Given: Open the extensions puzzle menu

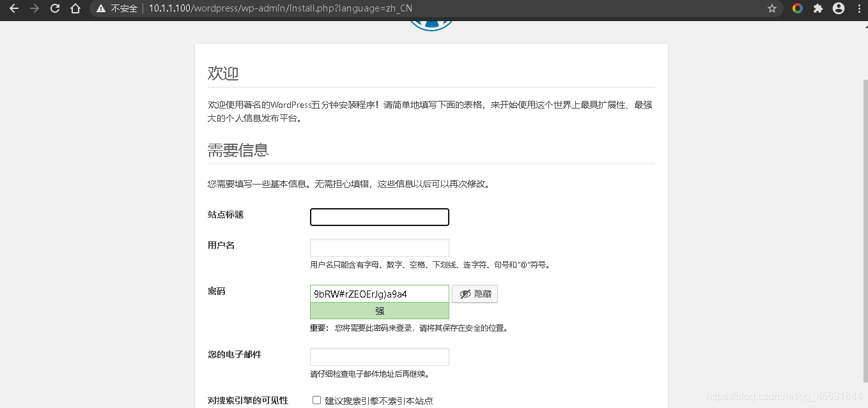Looking at the screenshot, I should pyautogui.click(x=818, y=8).
